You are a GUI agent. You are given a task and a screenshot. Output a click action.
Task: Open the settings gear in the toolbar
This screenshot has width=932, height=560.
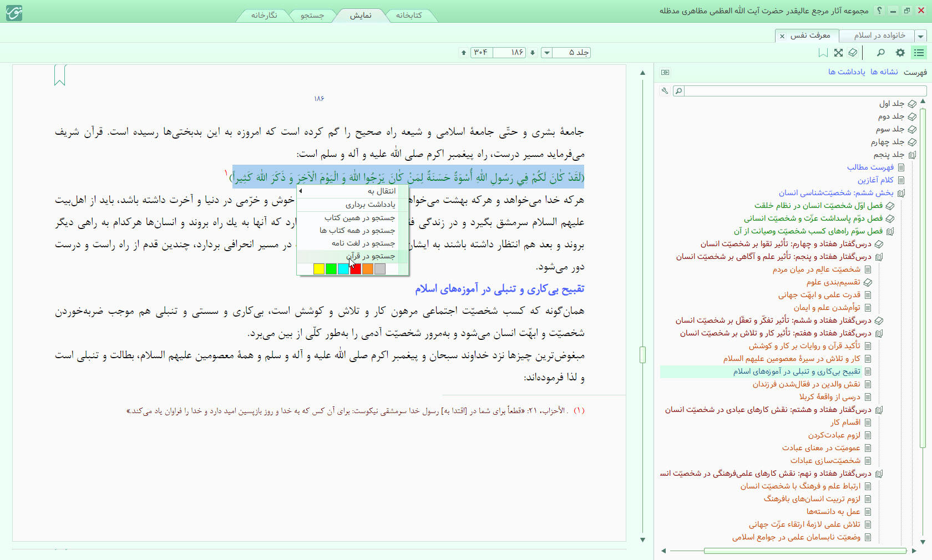click(x=900, y=53)
